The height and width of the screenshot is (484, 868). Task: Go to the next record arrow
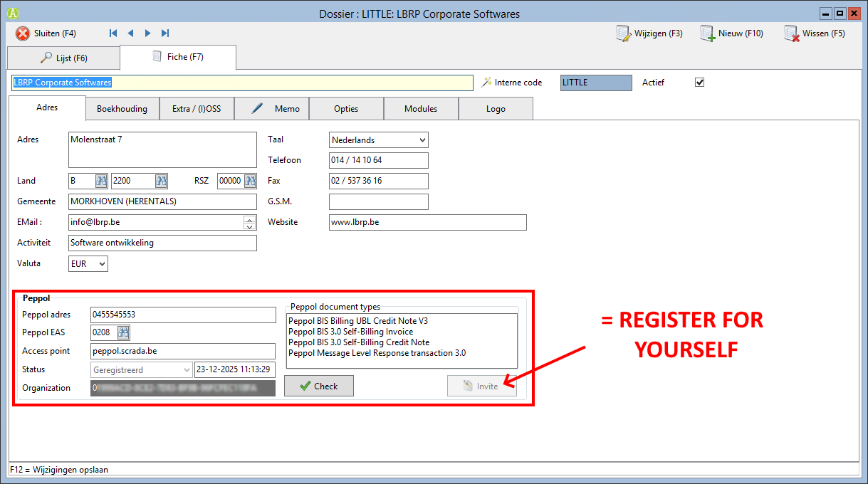147,33
